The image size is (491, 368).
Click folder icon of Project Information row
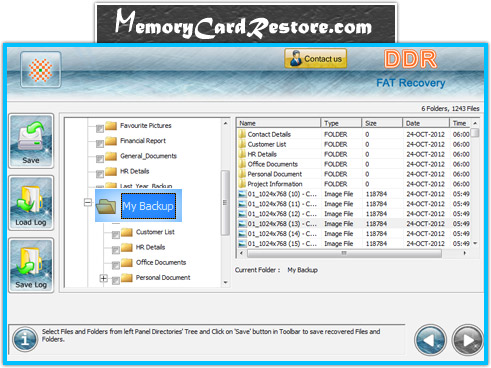[242, 184]
